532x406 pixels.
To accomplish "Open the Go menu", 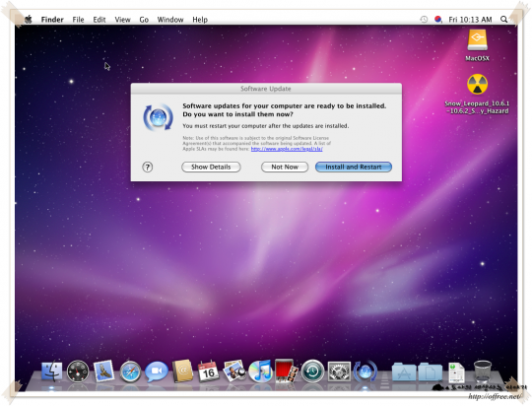I will point(144,20).
